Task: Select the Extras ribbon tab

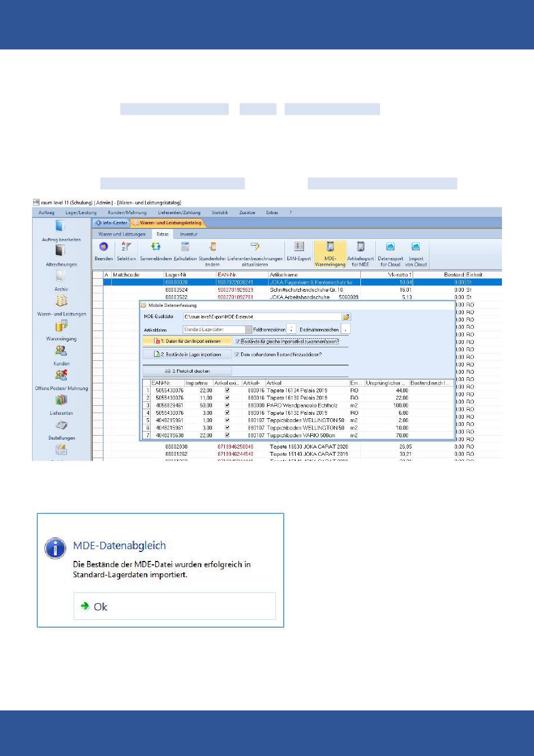Action: click(x=162, y=234)
